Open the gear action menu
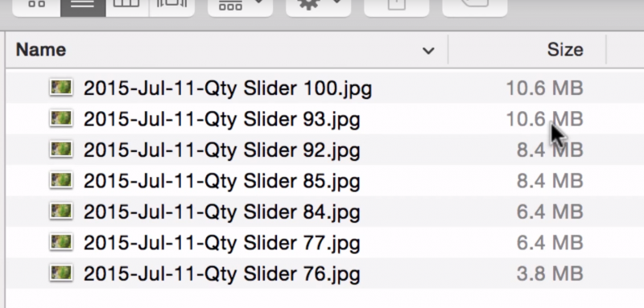The image size is (644, 308). (x=318, y=6)
